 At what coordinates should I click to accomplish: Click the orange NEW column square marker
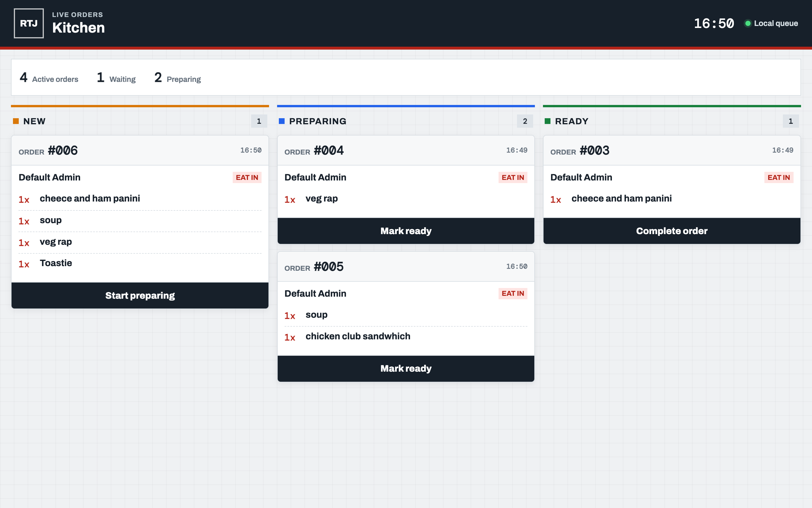[x=16, y=121]
